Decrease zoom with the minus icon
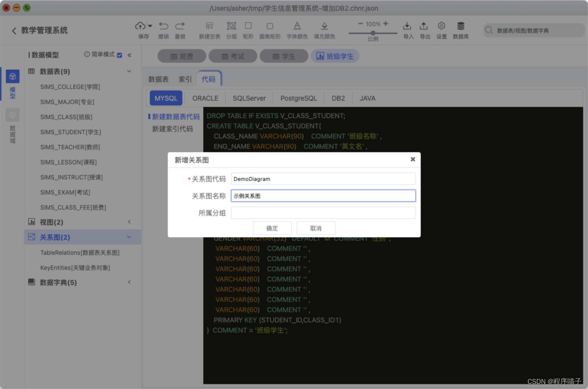588x389 pixels. (x=360, y=24)
